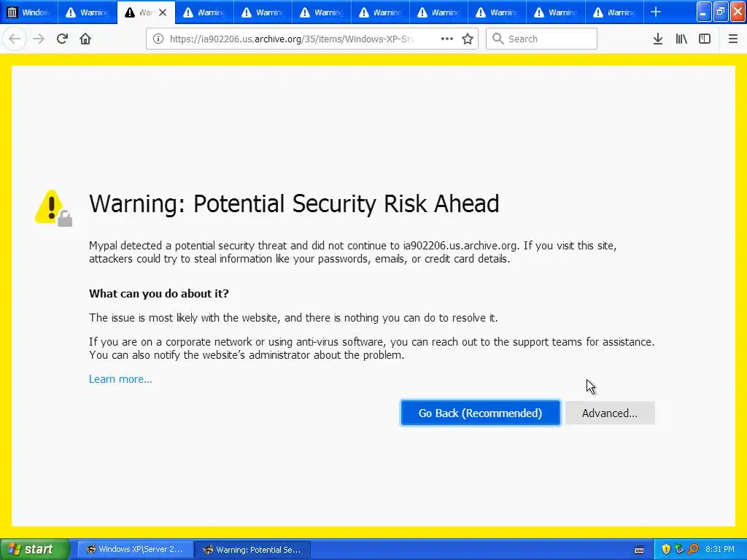Go back using the back arrow
The image size is (747, 560).
15,39
